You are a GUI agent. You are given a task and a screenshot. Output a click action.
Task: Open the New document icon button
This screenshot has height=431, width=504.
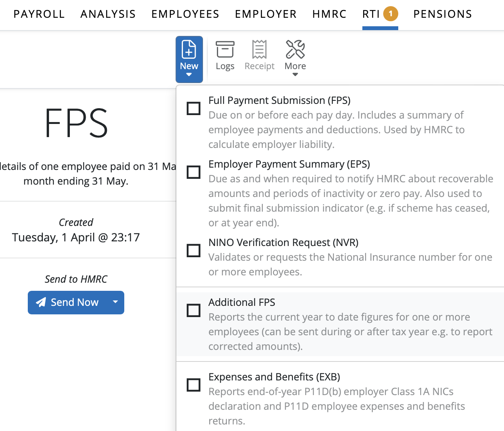point(189,49)
